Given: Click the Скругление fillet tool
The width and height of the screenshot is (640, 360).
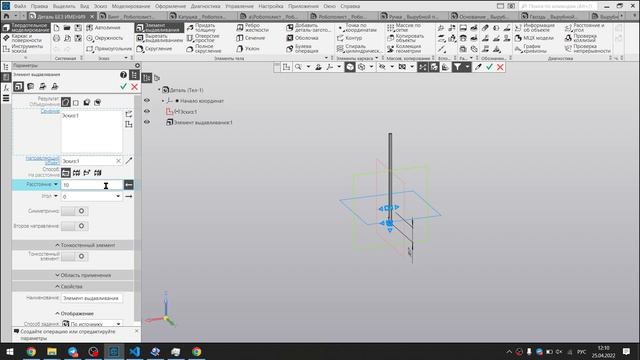Looking at the screenshot, I should (x=154, y=49).
